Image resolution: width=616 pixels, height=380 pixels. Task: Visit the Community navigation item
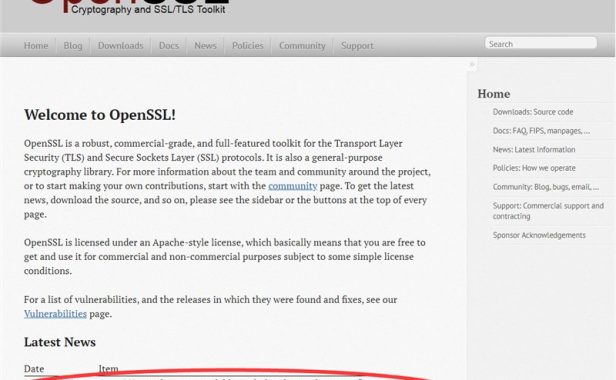[x=302, y=46]
